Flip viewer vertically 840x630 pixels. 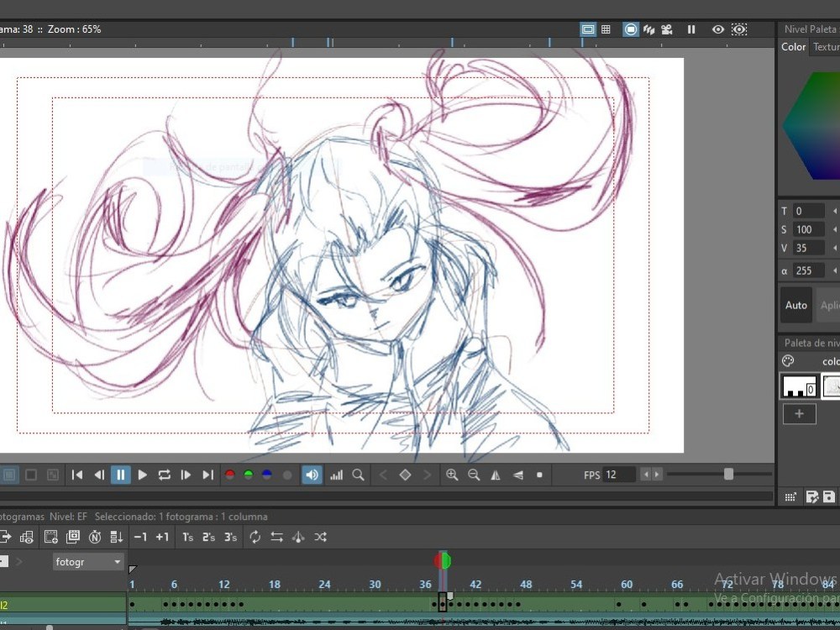(517, 475)
